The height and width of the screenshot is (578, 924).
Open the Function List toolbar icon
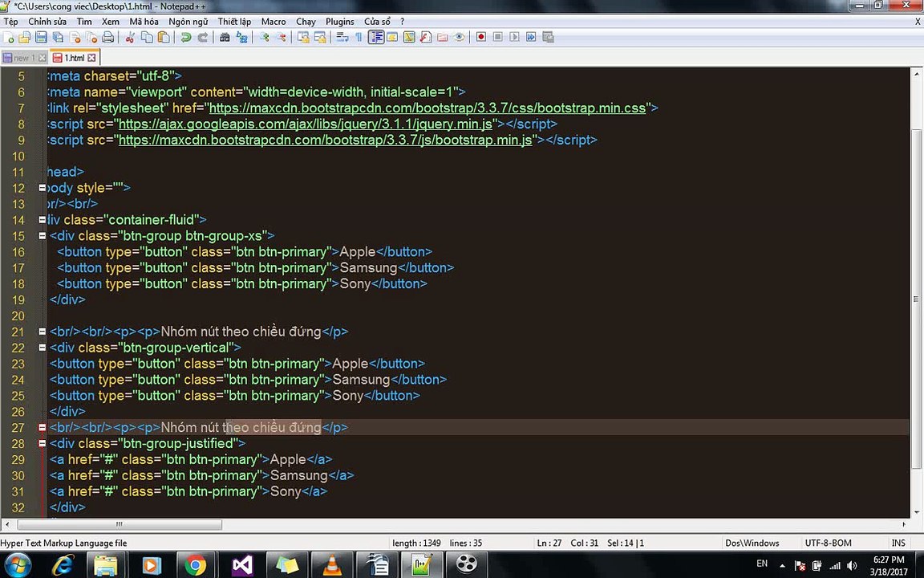[x=425, y=37]
